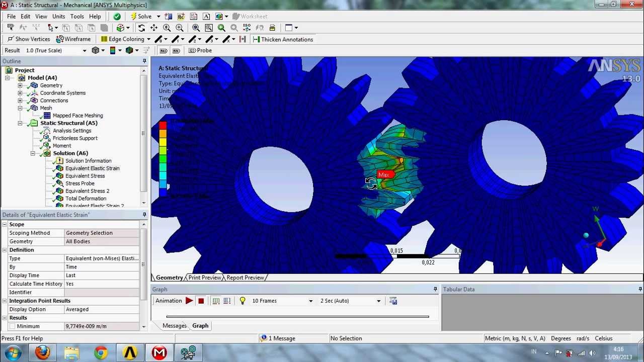Screen dimensions: 644x362
Task: Select Equivalent Stress 2 result
Action: click(87, 191)
